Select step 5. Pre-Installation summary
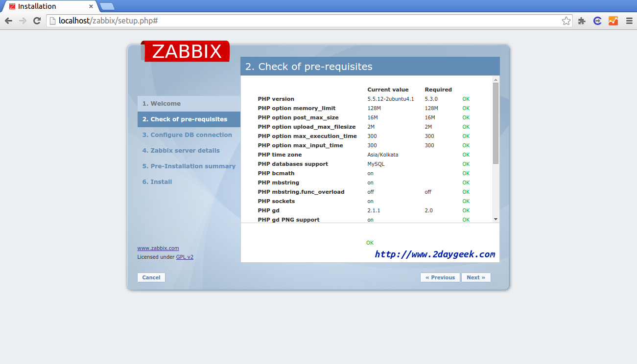The height and width of the screenshot is (364, 637). pyautogui.click(x=189, y=166)
